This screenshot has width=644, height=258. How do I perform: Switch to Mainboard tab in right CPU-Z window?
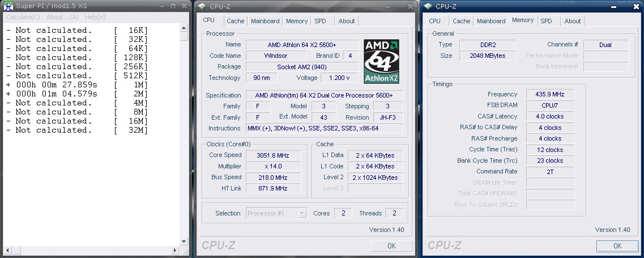pos(491,21)
